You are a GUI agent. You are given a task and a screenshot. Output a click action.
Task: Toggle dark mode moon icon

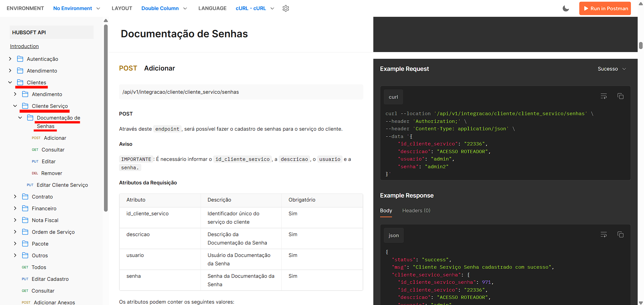click(566, 8)
